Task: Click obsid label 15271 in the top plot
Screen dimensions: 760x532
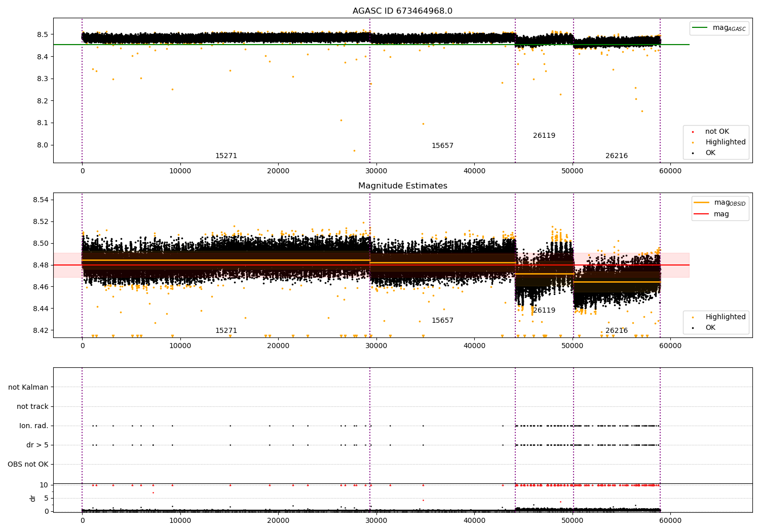Action: (x=226, y=156)
